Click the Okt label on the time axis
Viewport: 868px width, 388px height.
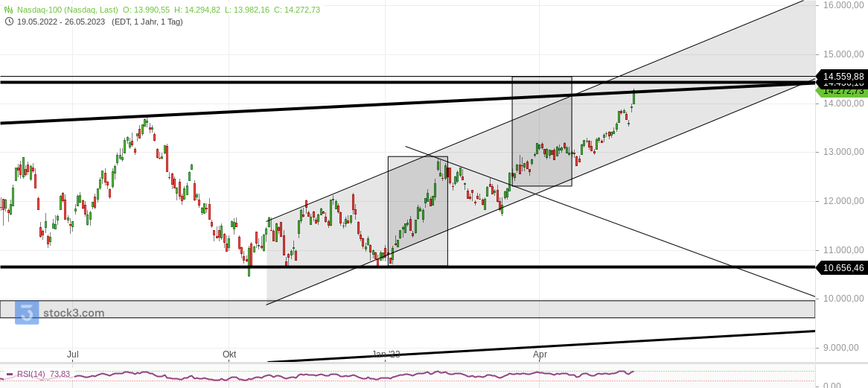(229, 354)
